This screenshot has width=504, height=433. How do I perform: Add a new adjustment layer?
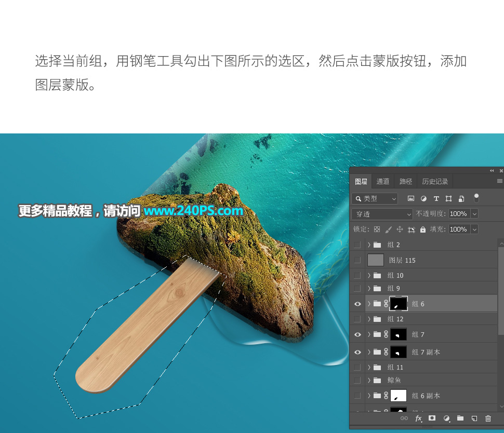pyautogui.click(x=446, y=418)
